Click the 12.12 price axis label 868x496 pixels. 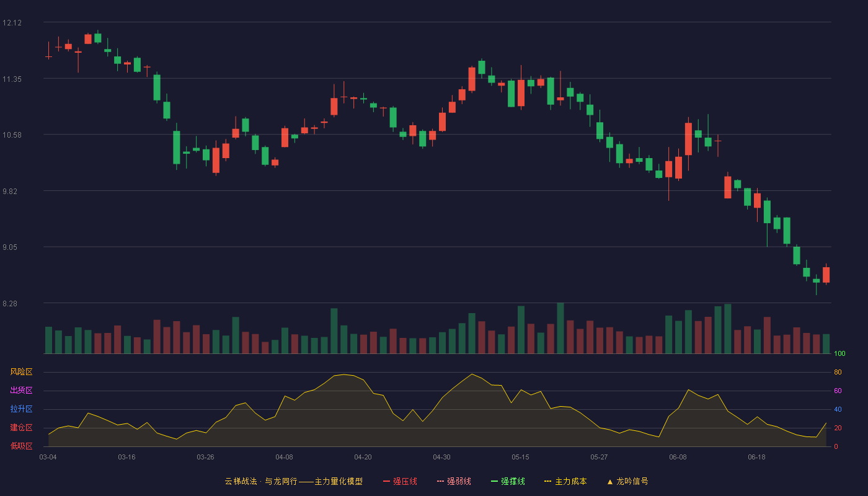[12, 23]
